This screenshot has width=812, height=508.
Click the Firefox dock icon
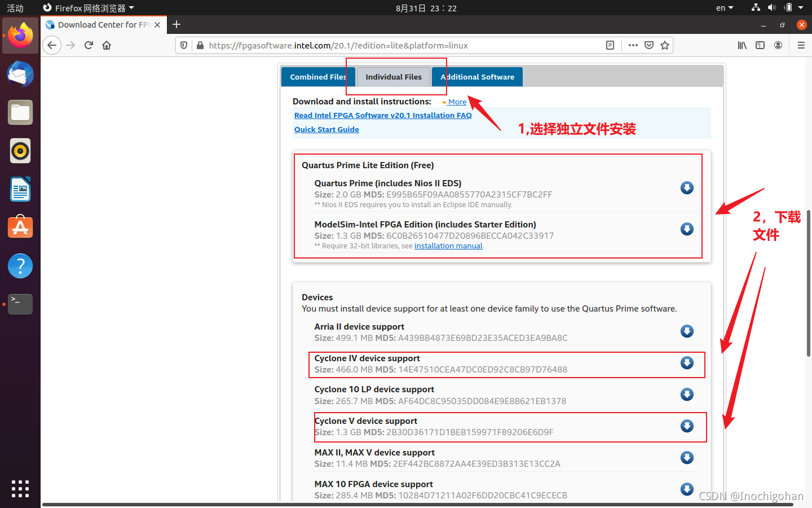coord(20,36)
